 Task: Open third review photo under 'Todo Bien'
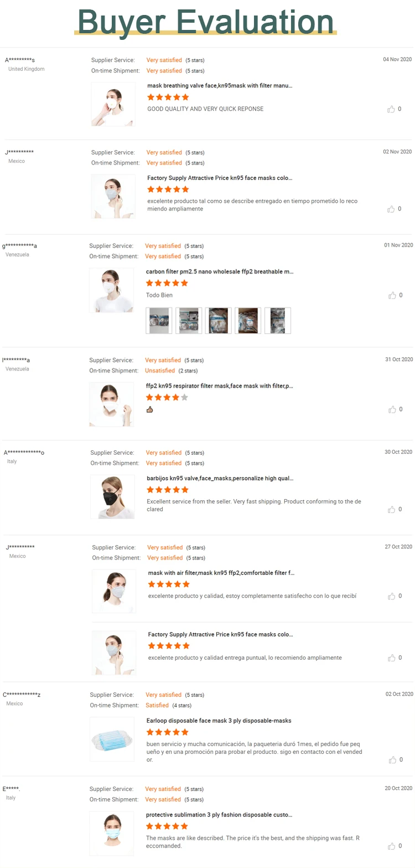pyautogui.click(x=218, y=321)
